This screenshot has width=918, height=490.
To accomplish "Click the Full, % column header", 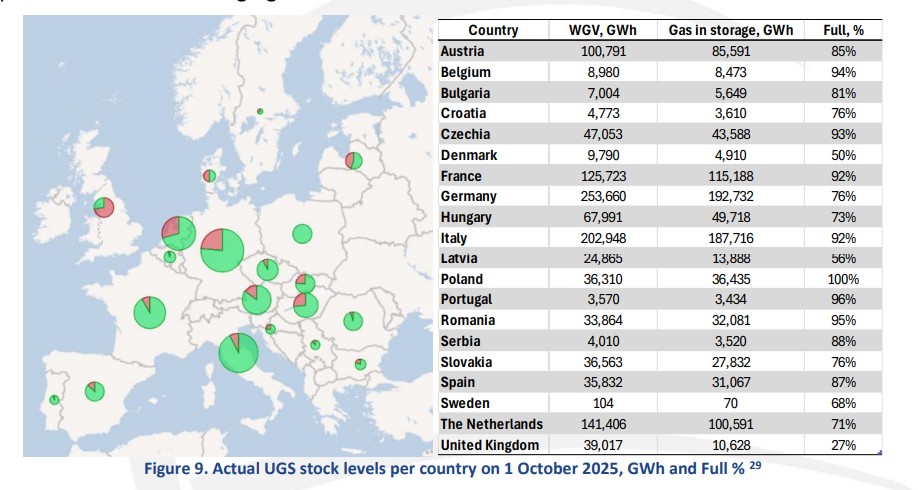I will (842, 30).
